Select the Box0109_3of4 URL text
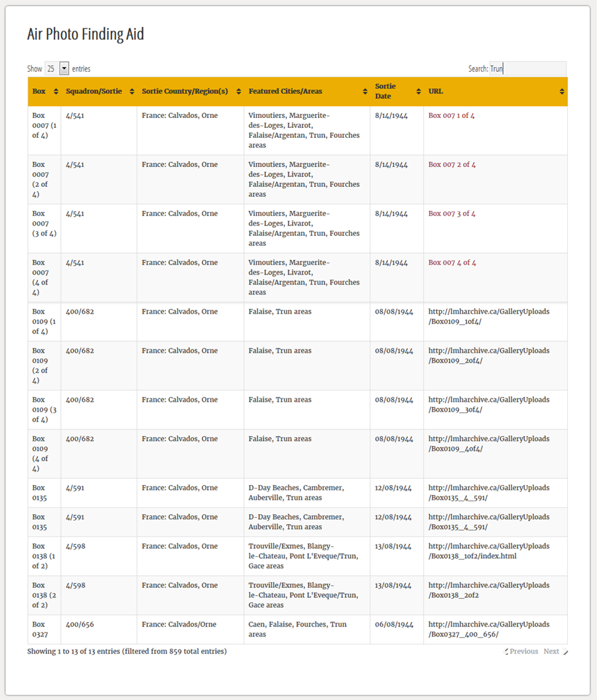 coord(489,405)
